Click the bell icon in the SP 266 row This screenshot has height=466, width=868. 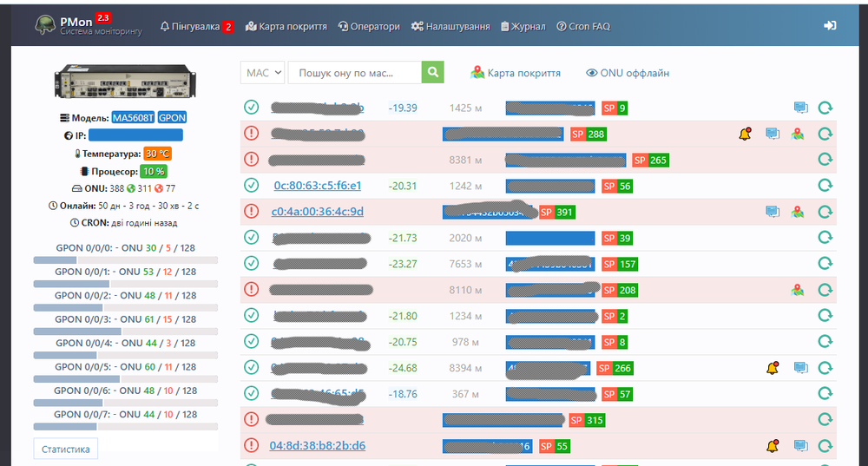(772, 369)
